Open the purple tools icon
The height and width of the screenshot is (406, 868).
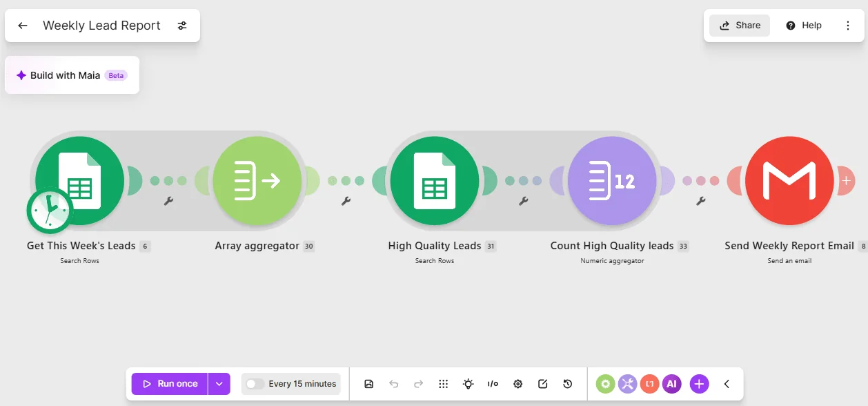[x=627, y=384]
